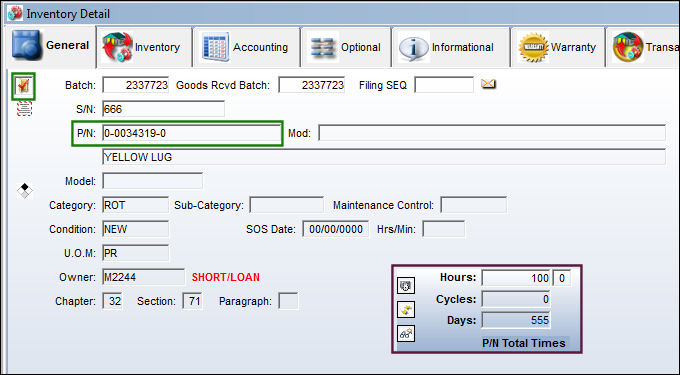Image resolution: width=680 pixels, height=375 pixels.
Task: Click the empty Sub-Category field
Action: 287,205
